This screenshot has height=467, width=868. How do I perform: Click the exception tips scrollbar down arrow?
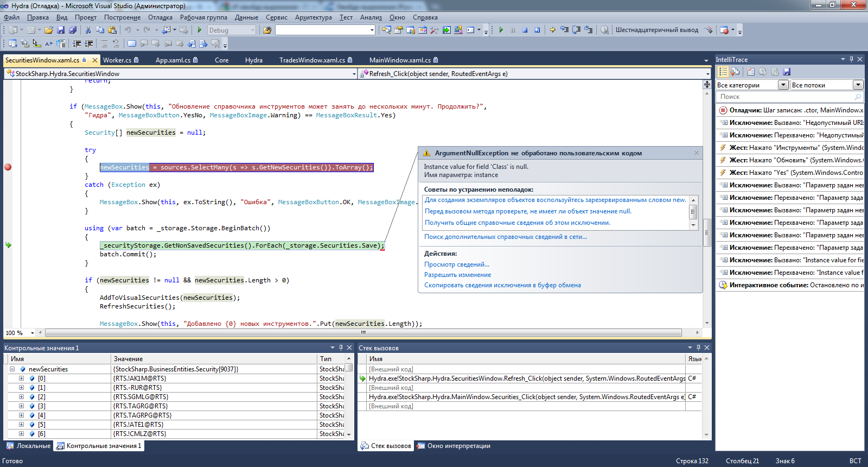(693, 225)
